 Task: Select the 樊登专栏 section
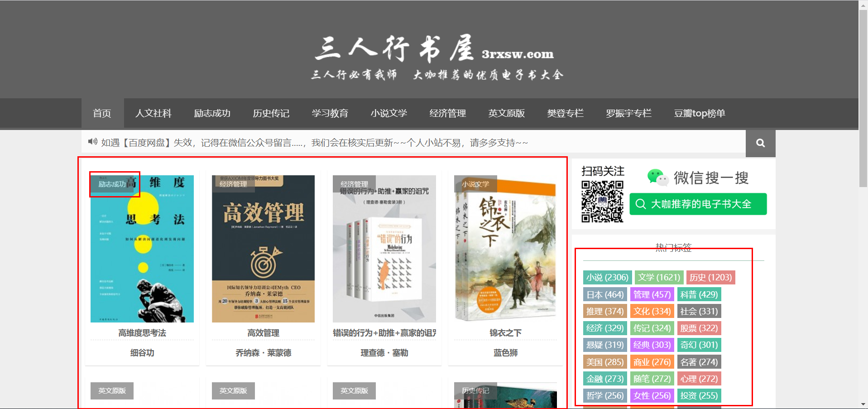[566, 114]
